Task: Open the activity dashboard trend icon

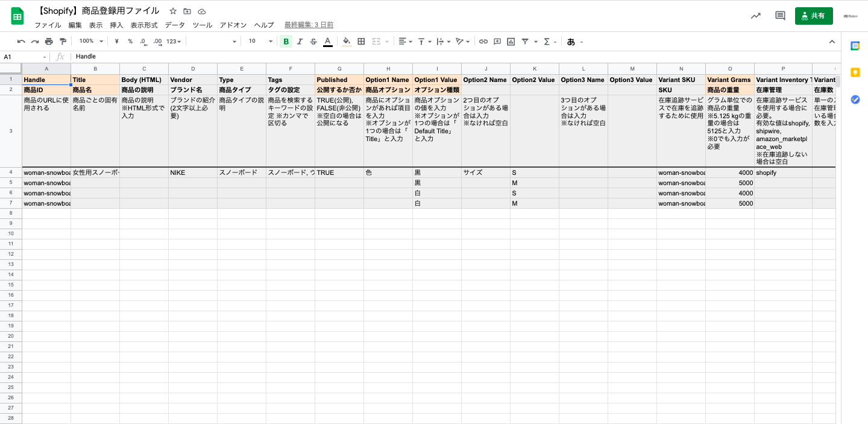Action: tap(755, 16)
